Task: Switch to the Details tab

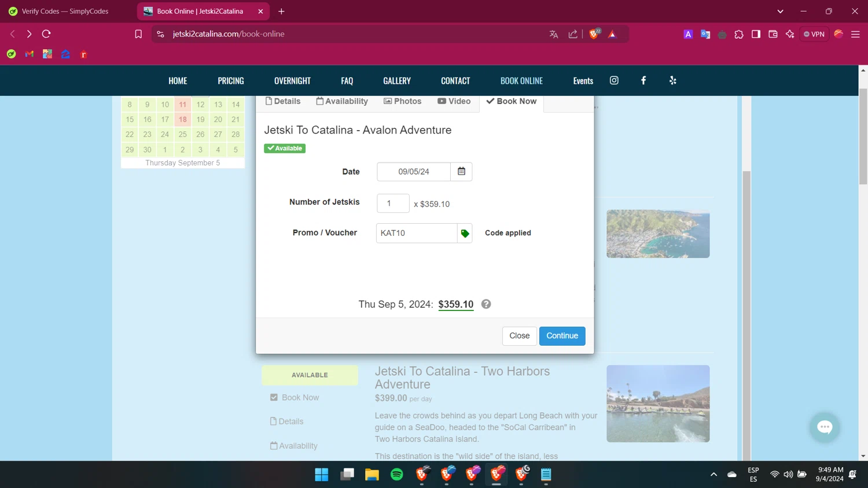Action: click(x=283, y=101)
